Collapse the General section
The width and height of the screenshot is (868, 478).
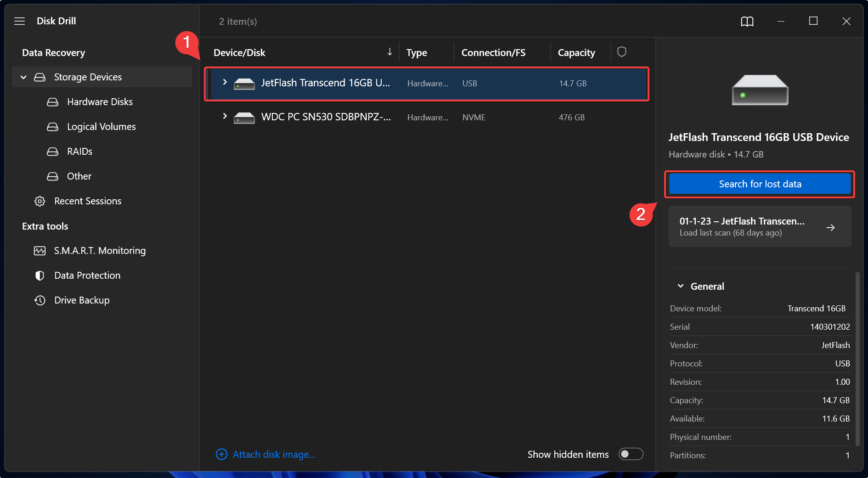pyautogui.click(x=681, y=286)
